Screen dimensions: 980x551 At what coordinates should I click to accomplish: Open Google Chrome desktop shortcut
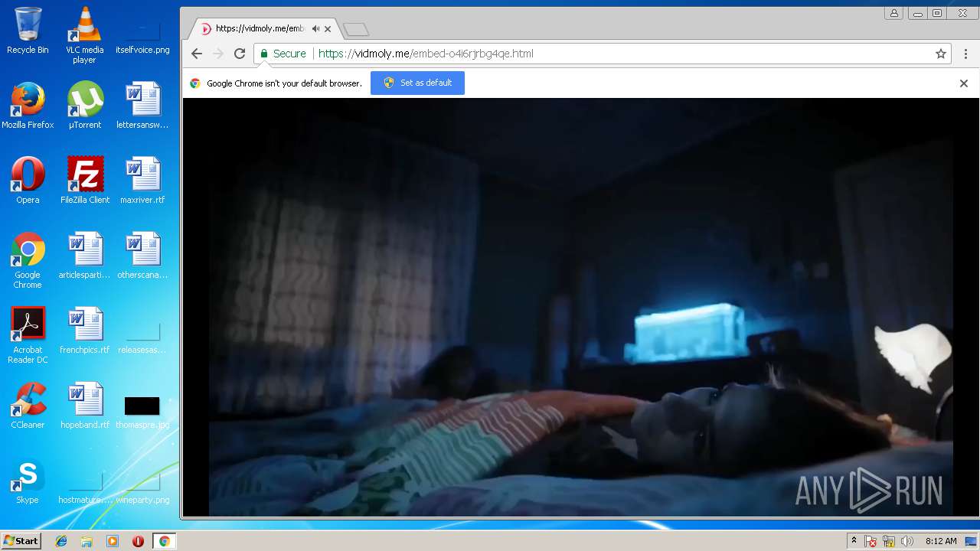tap(28, 260)
